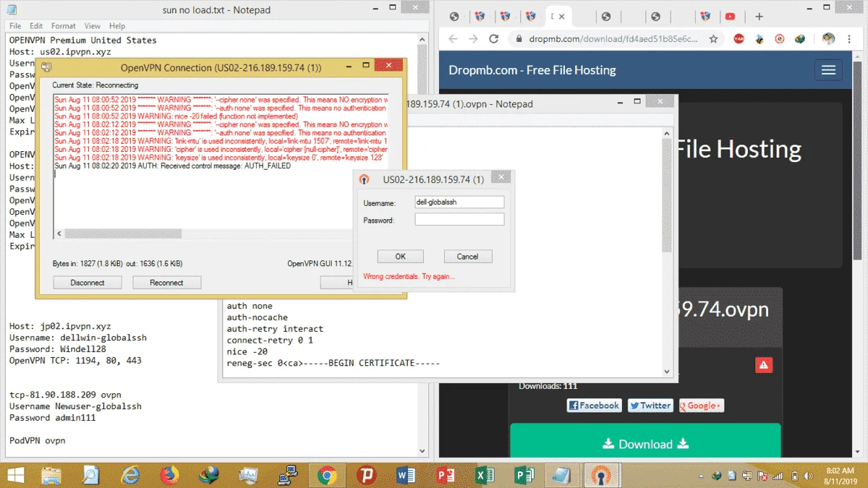Image resolution: width=868 pixels, height=488 pixels.
Task: Open a new Chrome tab
Action: (759, 16)
